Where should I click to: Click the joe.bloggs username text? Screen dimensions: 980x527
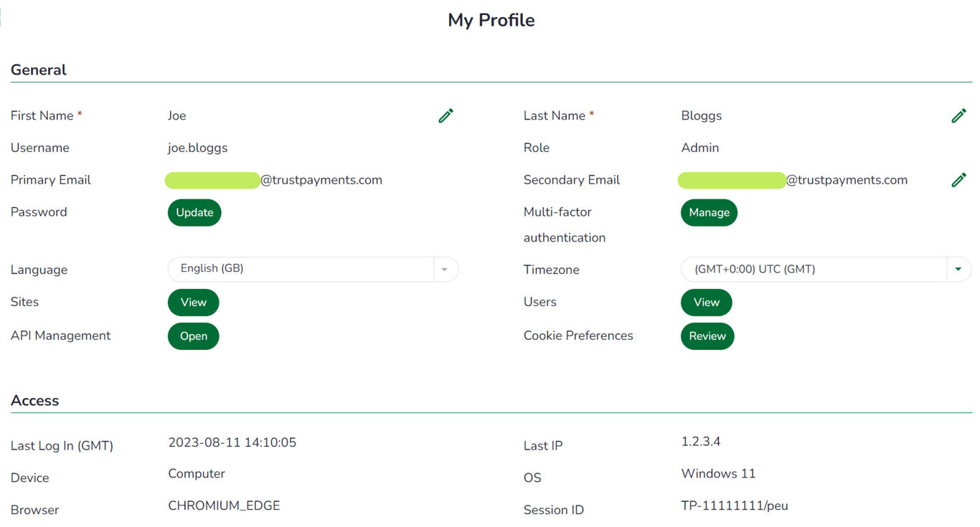tap(198, 148)
